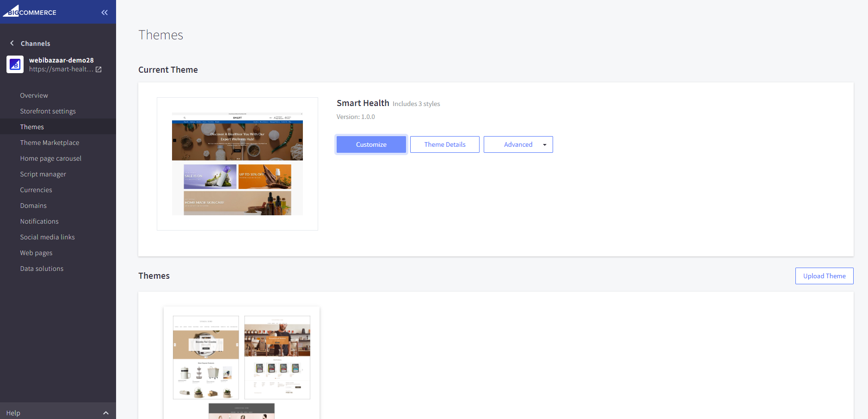Viewport: 868px width, 419px height.
Task: Open Overview in the sidebar
Action: (34, 95)
